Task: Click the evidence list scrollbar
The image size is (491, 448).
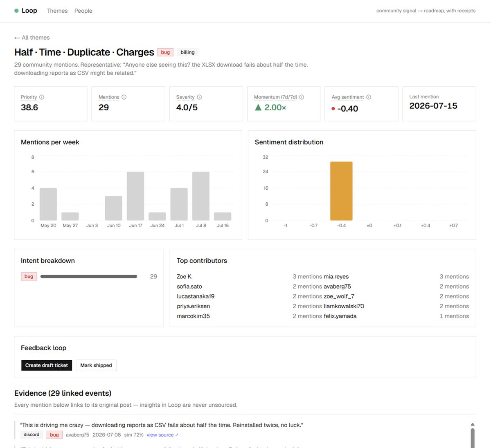Action: click(x=473, y=438)
